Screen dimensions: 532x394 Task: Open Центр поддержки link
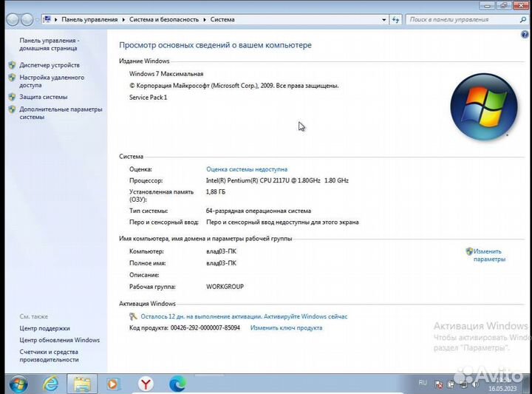(44, 328)
